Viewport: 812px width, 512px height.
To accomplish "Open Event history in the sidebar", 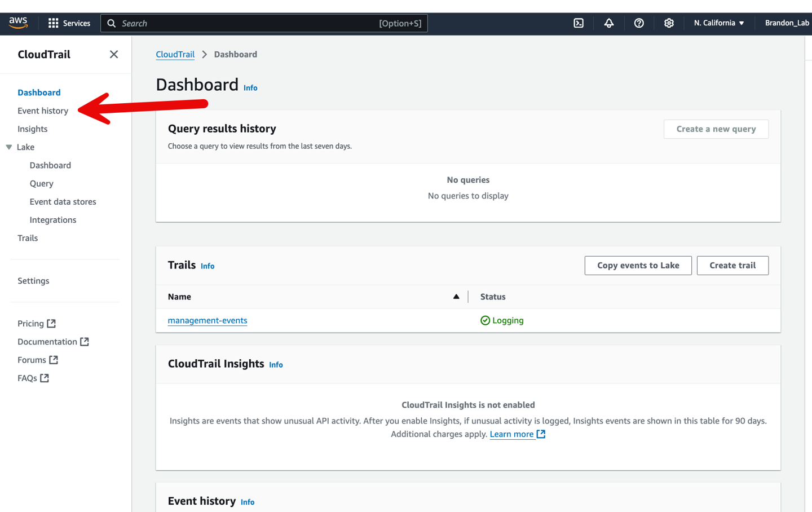I will coord(43,111).
